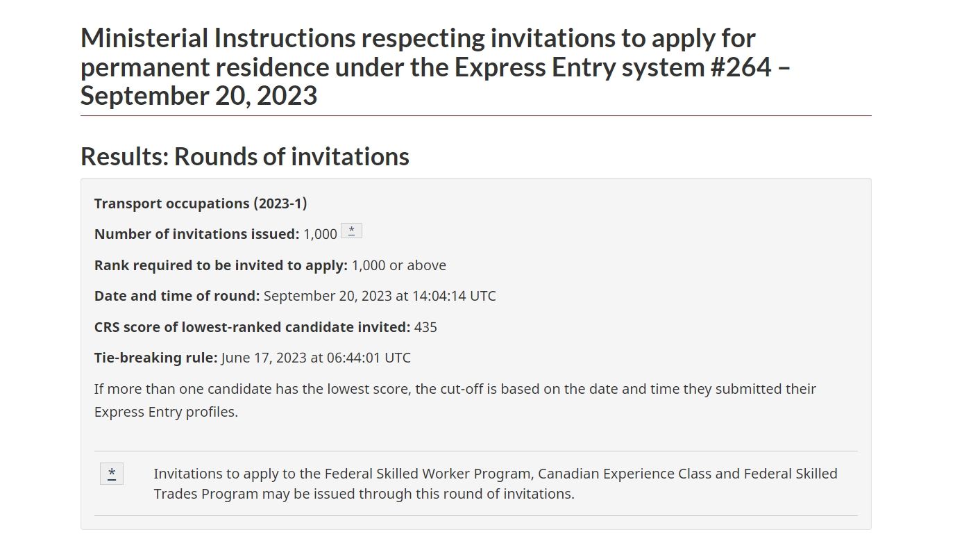The width and height of the screenshot is (980, 557).
Task: Click the '1,000 or above' rank value
Action: click(x=399, y=265)
